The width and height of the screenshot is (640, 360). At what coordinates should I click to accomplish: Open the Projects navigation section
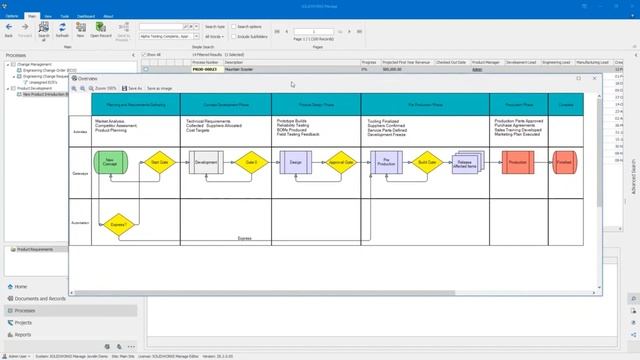click(x=20, y=322)
